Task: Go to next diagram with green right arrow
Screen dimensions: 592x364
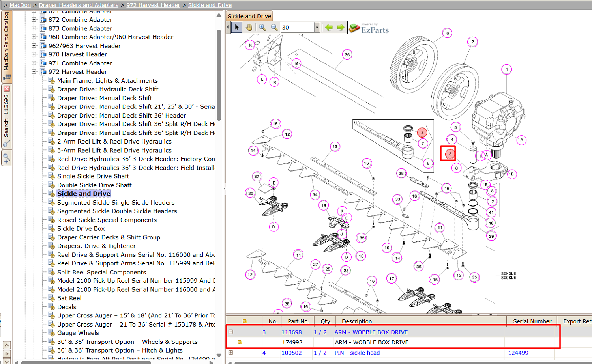Action: [x=341, y=27]
